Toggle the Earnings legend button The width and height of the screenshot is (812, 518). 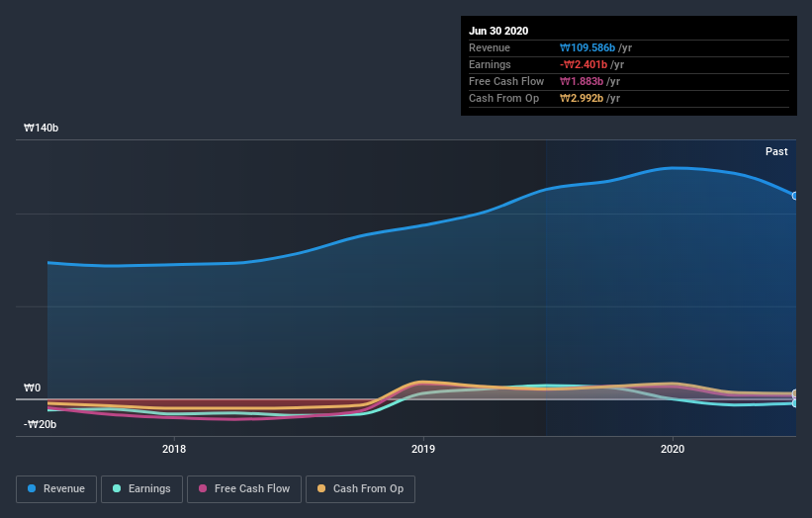point(141,489)
